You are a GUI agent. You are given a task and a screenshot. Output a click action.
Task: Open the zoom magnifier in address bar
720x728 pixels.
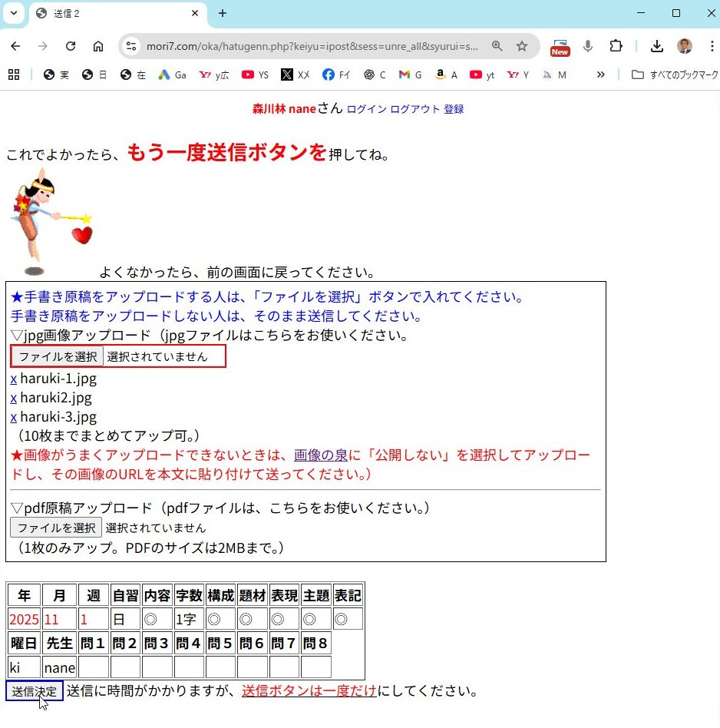click(497, 46)
